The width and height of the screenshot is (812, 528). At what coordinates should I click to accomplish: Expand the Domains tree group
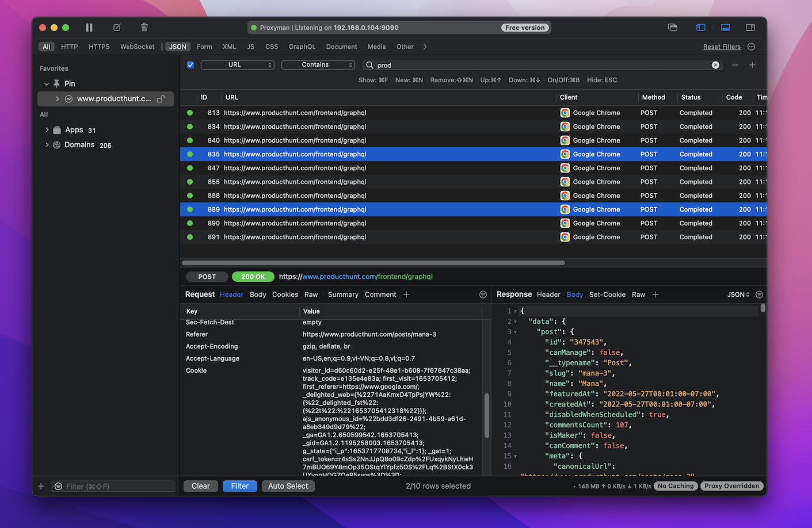click(47, 145)
